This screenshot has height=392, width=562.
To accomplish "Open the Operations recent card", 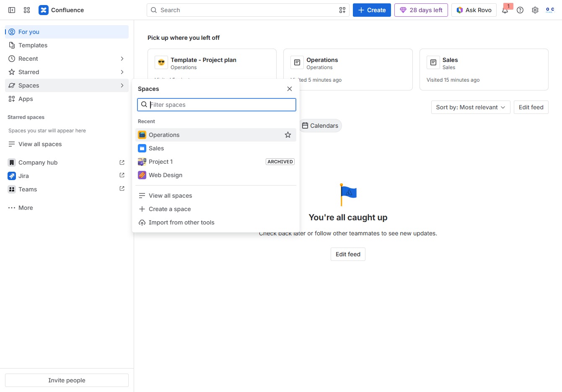I will click(348, 70).
